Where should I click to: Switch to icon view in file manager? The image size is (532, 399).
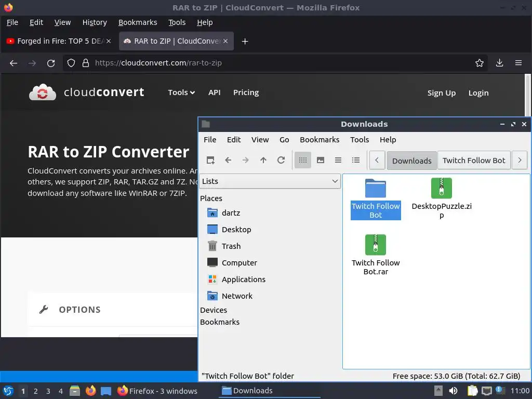point(303,160)
